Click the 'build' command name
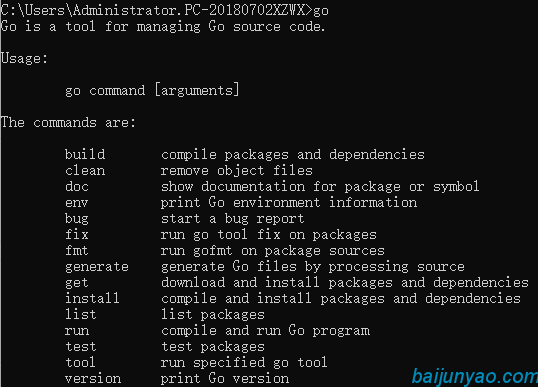The width and height of the screenshot is (538, 387). tap(85, 154)
